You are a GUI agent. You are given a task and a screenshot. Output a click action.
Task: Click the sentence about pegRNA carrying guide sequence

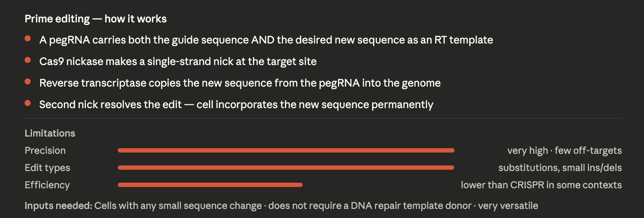266,40
